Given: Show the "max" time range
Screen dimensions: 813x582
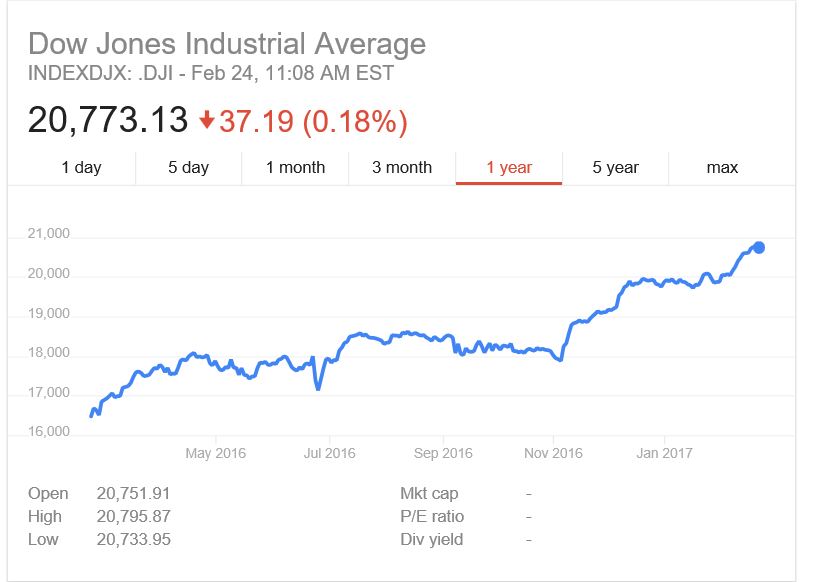Looking at the screenshot, I should [x=723, y=167].
